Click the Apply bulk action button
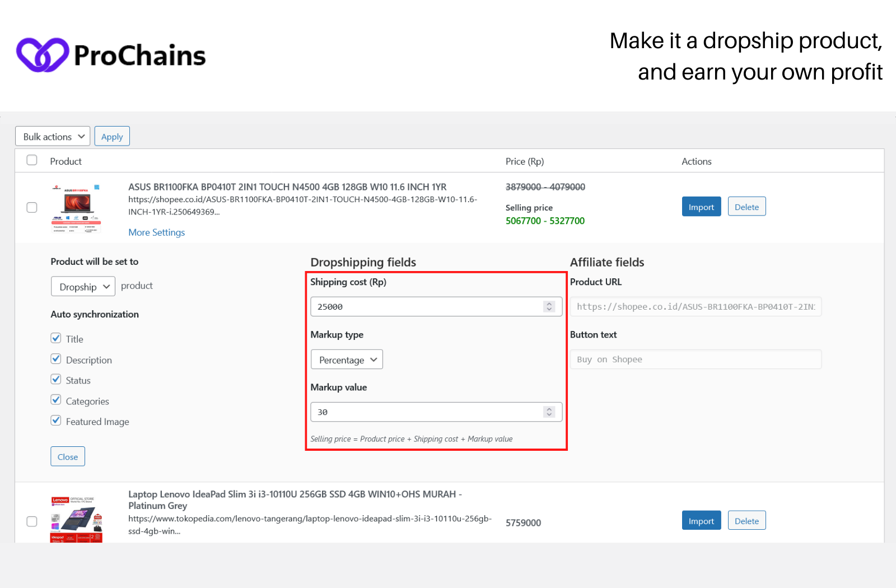The height and width of the screenshot is (588, 896). pos(112,136)
